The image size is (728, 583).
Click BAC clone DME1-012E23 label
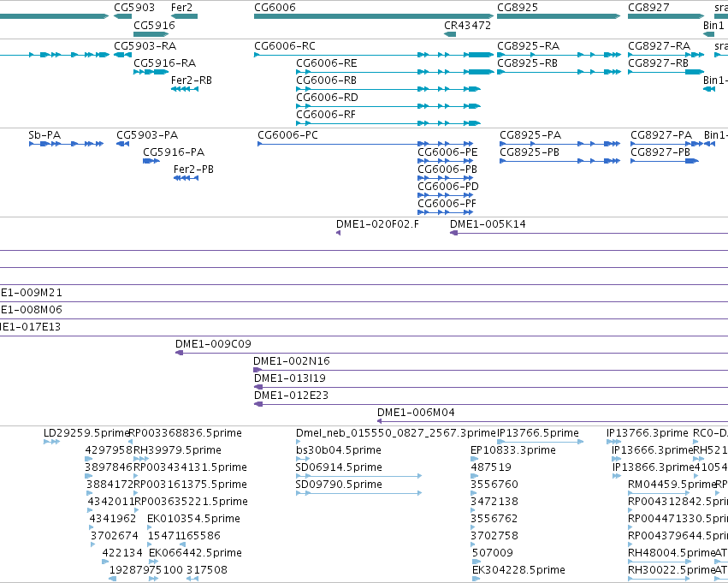click(x=291, y=396)
